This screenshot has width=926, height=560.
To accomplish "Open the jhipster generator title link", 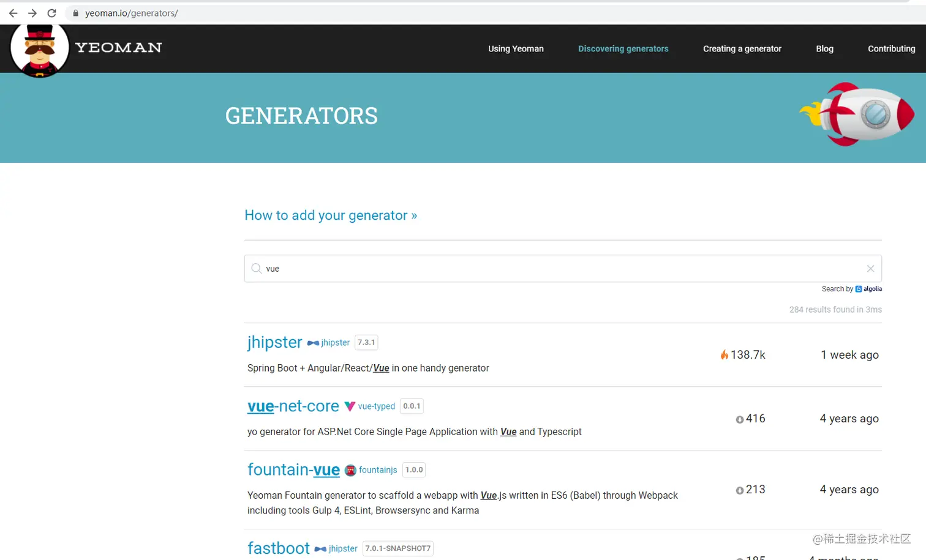I will [274, 342].
